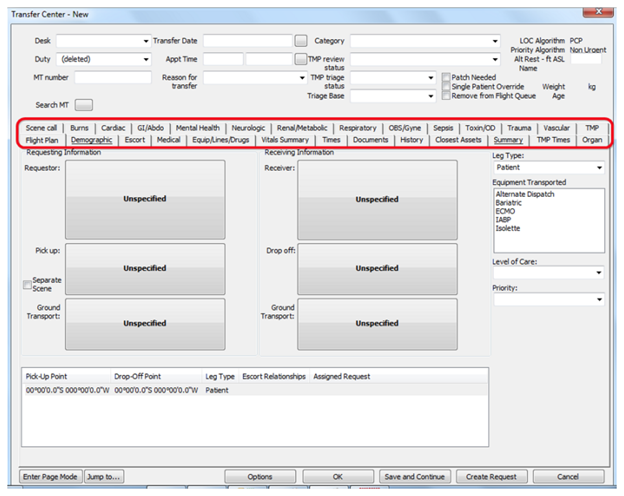Click the Requestor Unspecified button
The image size is (624, 496).
[145, 199]
